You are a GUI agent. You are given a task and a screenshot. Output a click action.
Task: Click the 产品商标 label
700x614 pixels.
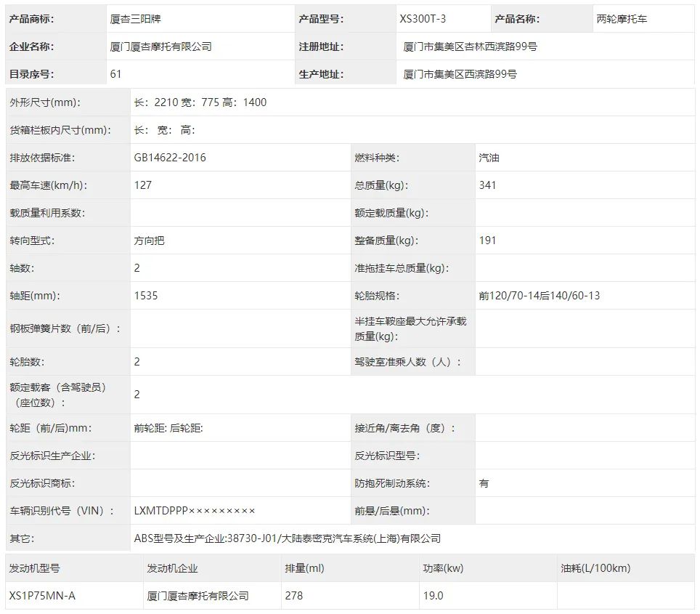(x=31, y=19)
